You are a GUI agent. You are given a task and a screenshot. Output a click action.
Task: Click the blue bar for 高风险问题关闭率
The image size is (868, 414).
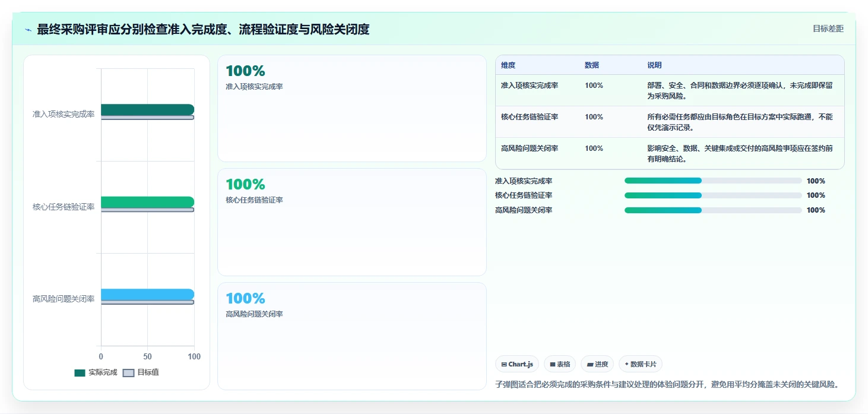coord(147,295)
